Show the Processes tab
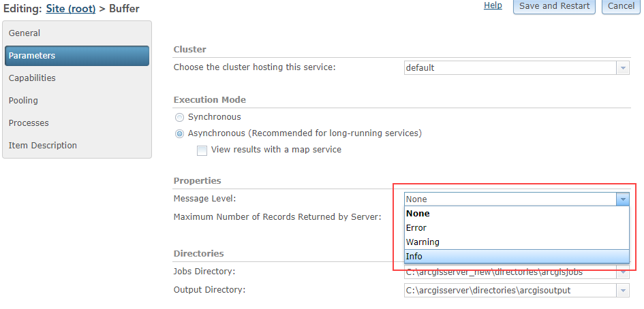This screenshot has width=644, height=309. point(29,123)
